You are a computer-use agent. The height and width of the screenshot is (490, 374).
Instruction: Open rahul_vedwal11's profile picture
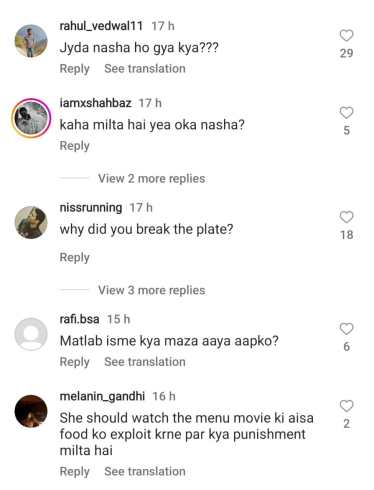(31, 41)
